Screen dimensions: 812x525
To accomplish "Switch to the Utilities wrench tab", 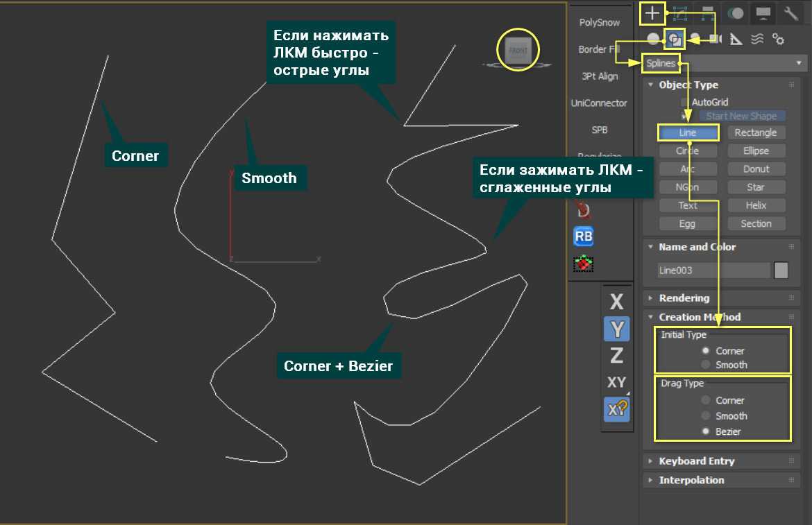I will [x=790, y=12].
